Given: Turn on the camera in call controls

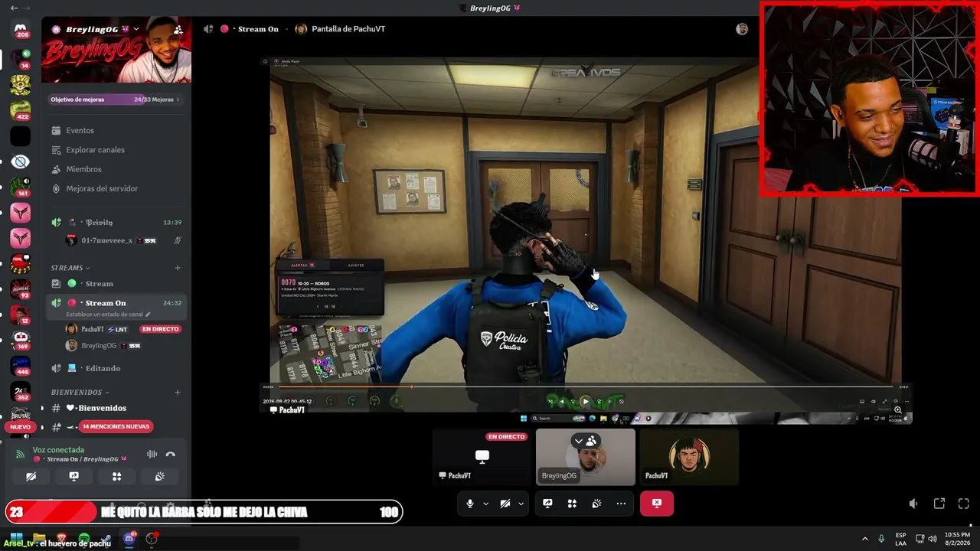Looking at the screenshot, I should coord(505,504).
